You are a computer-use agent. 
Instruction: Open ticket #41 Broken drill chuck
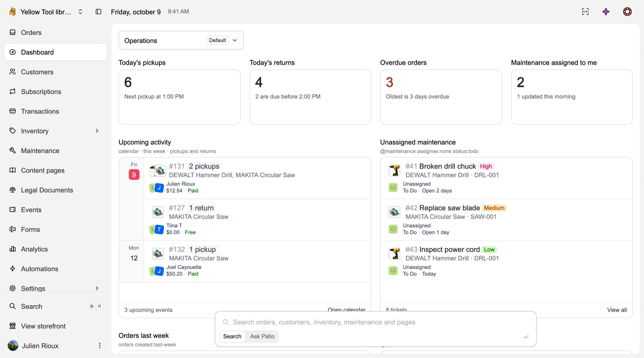(506, 178)
